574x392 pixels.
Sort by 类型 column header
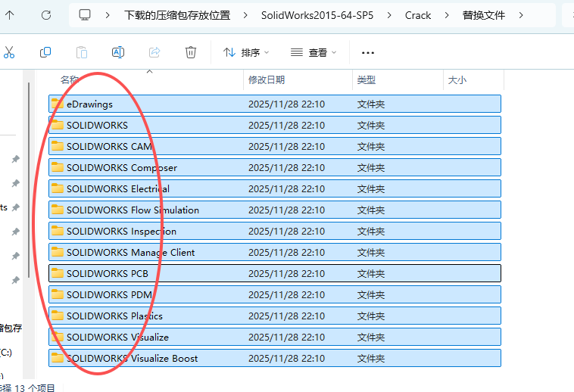pyautogui.click(x=366, y=79)
